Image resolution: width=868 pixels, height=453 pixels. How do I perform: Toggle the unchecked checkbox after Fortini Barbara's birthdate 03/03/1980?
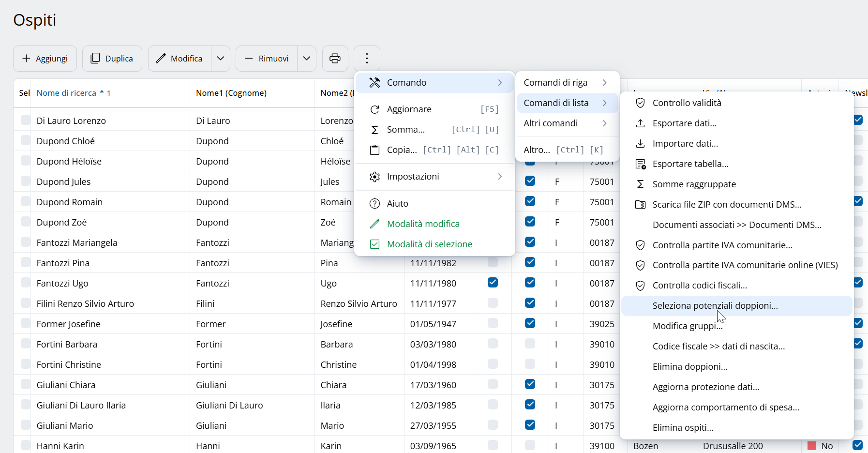(x=493, y=344)
